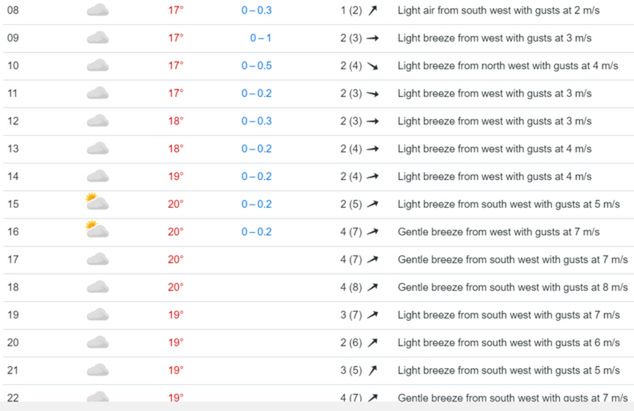Select "Light air from south west" description
Image resolution: width=634 pixels, height=411 pixels.
pos(494,10)
